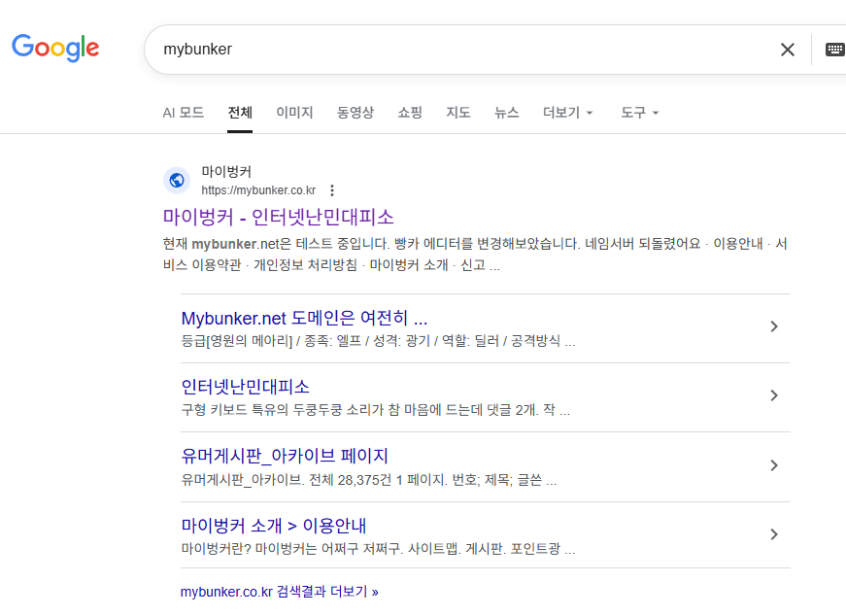Click mybunker.co.kr 검색결과 더보기 link

(x=279, y=591)
